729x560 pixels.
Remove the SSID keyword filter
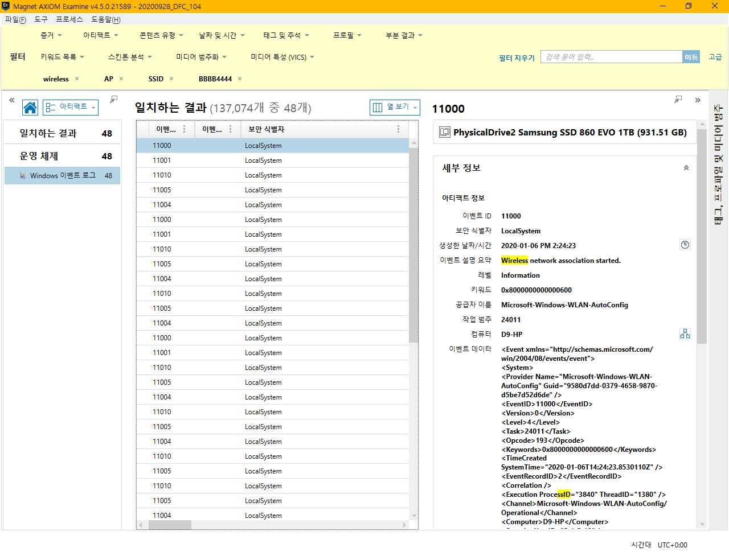point(171,79)
